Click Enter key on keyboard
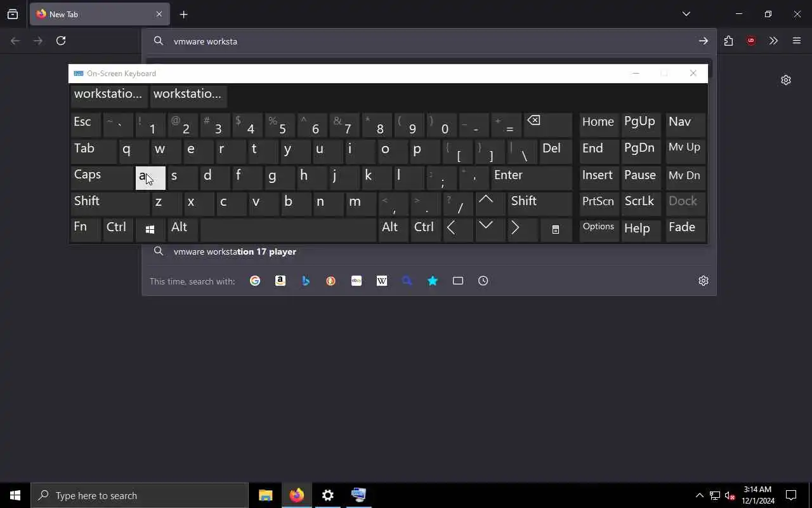This screenshot has width=812, height=508. pos(532,178)
